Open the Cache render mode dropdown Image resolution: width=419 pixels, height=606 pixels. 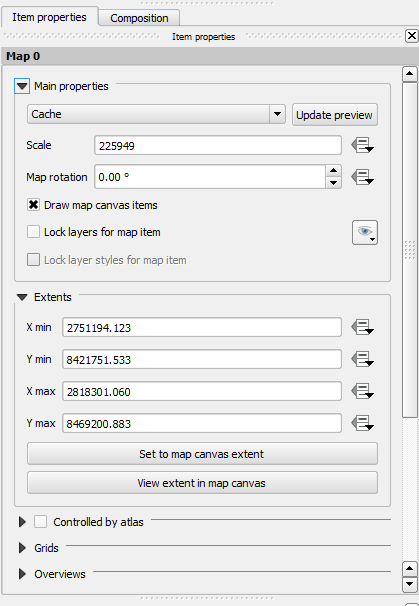click(x=156, y=114)
